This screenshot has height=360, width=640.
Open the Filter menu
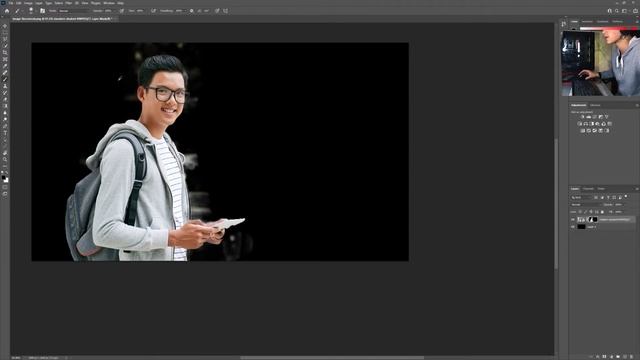pyautogui.click(x=69, y=3)
